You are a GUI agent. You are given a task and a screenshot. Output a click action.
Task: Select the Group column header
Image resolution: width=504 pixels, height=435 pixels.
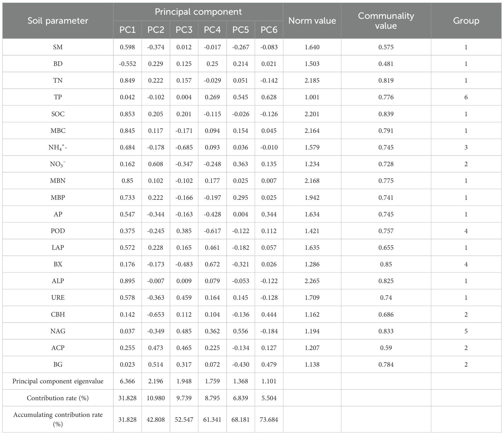(466, 21)
